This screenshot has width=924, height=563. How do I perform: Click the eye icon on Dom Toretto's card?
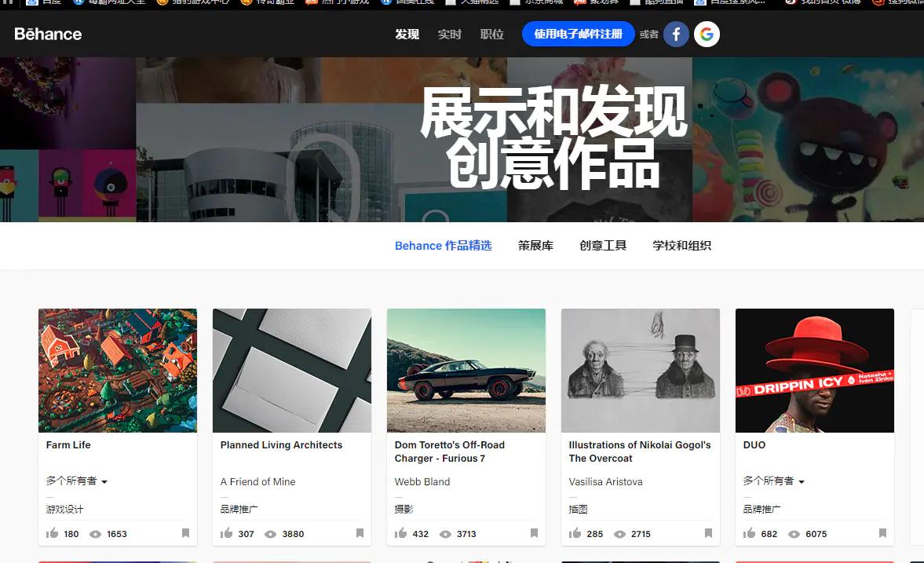445,534
